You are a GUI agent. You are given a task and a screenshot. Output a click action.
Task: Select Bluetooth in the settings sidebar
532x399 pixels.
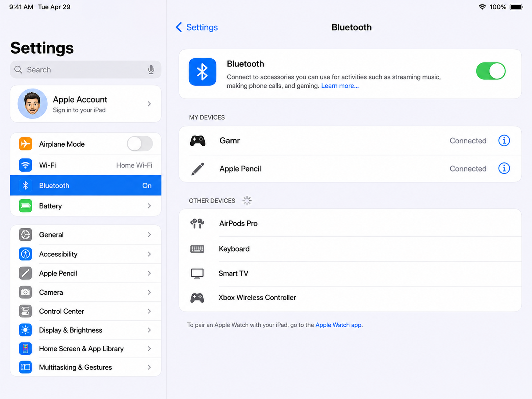(x=86, y=186)
